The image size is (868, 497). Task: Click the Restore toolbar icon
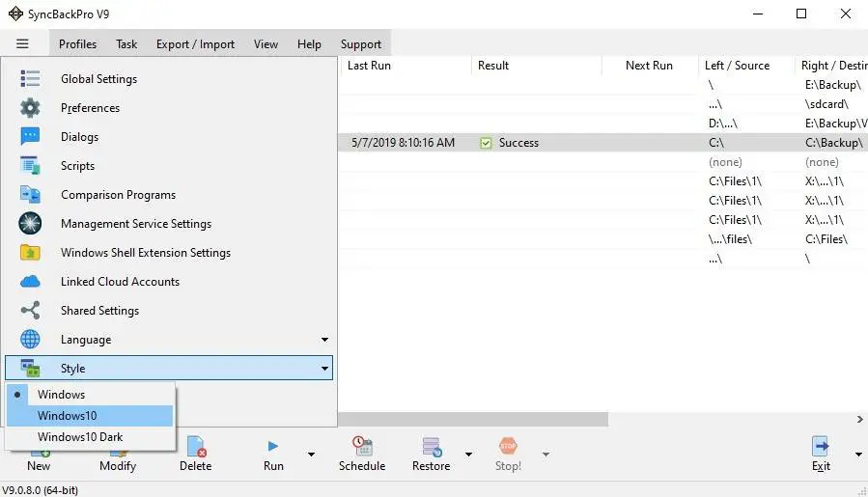[432, 447]
